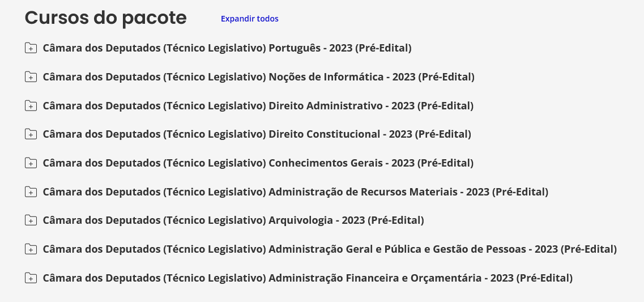Click folder-plus icon beside Administração Financeira e Orçamentária
The image size is (644, 302).
31,278
